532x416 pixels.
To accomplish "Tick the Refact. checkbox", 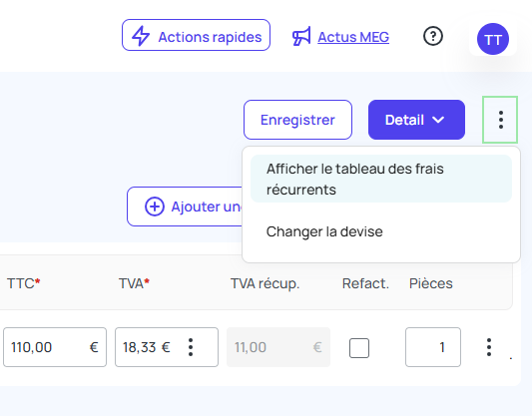I will point(359,348).
